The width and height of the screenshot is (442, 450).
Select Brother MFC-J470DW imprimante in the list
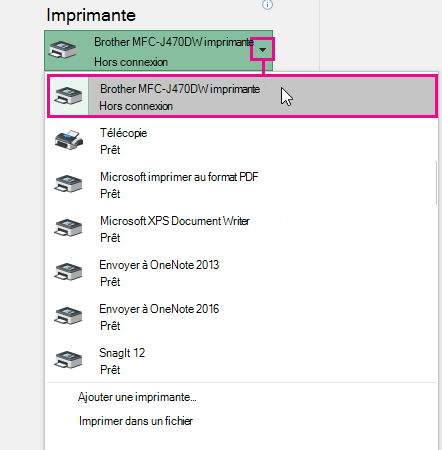242,96
